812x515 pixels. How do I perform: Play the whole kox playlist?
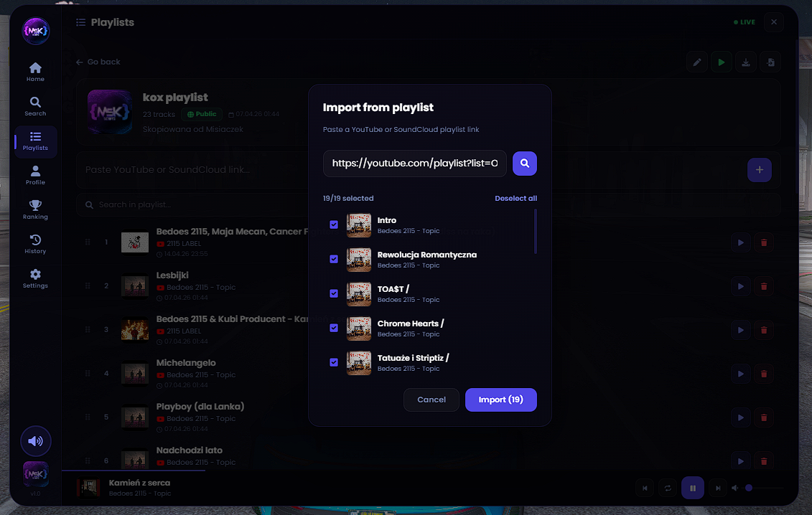pyautogui.click(x=722, y=62)
